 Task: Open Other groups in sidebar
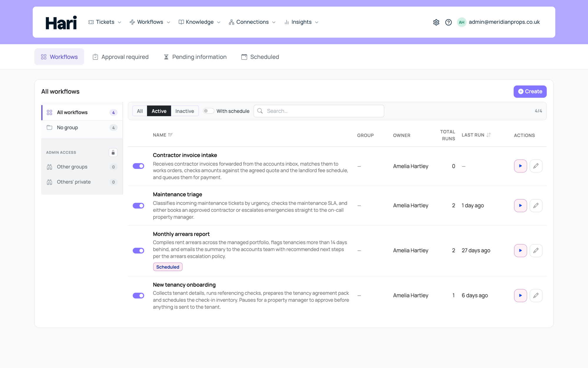pos(82,167)
